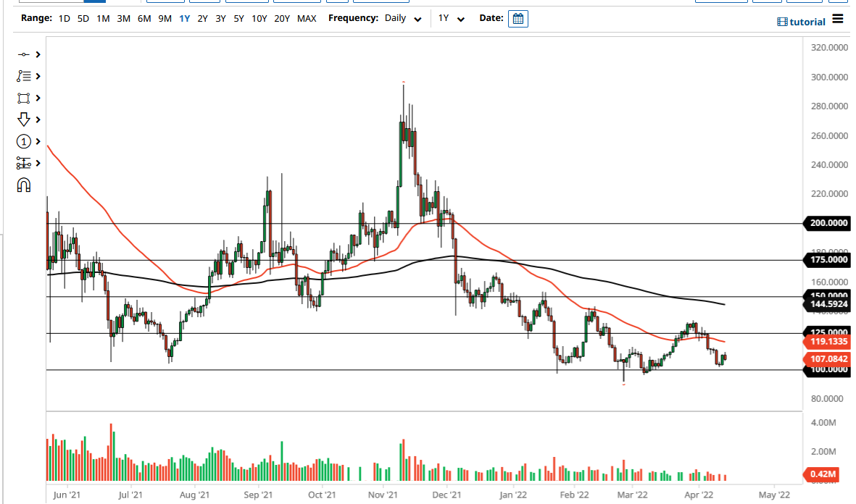The image size is (856, 504).
Task: Toggle the magnet snap mode
Action: (24, 185)
